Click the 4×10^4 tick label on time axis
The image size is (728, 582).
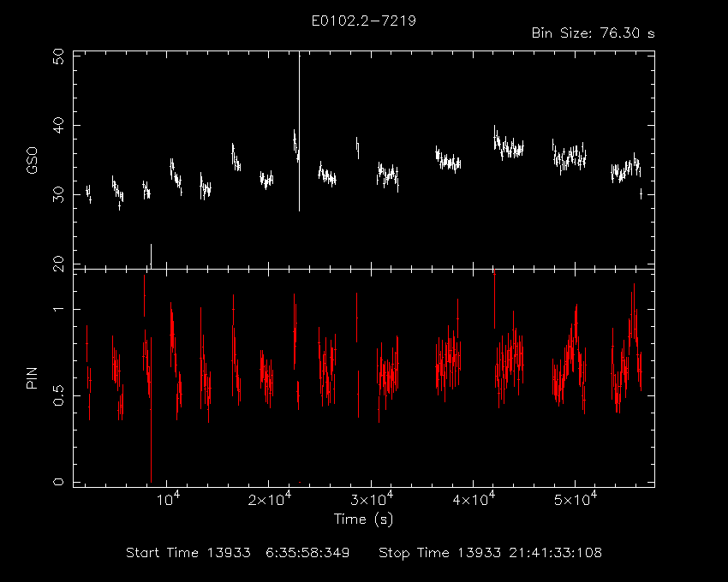[x=474, y=499]
